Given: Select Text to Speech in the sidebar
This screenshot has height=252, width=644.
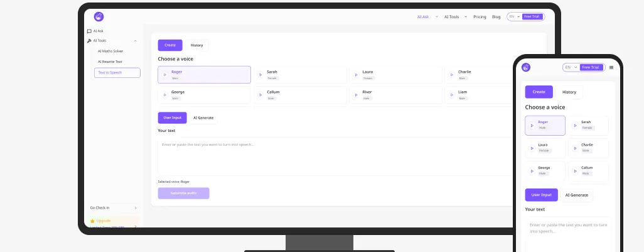Looking at the screenshot, I should pyautogui.click(x=117, y=73).
